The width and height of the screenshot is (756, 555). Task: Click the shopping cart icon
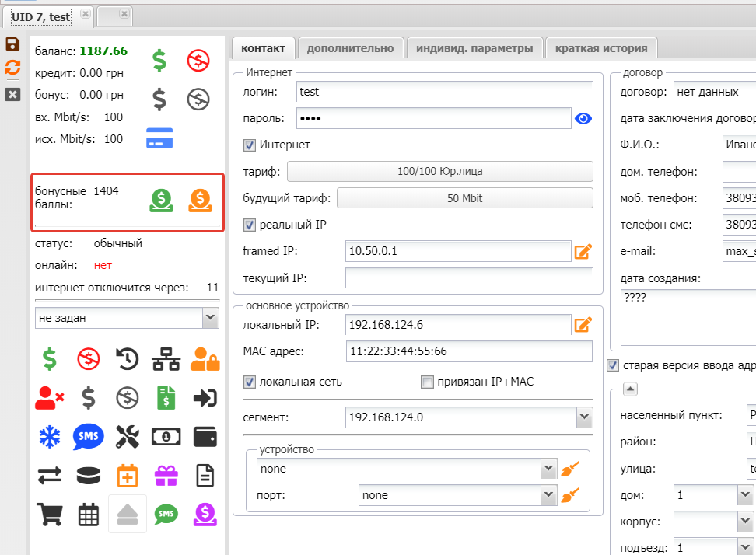(50, 513)
